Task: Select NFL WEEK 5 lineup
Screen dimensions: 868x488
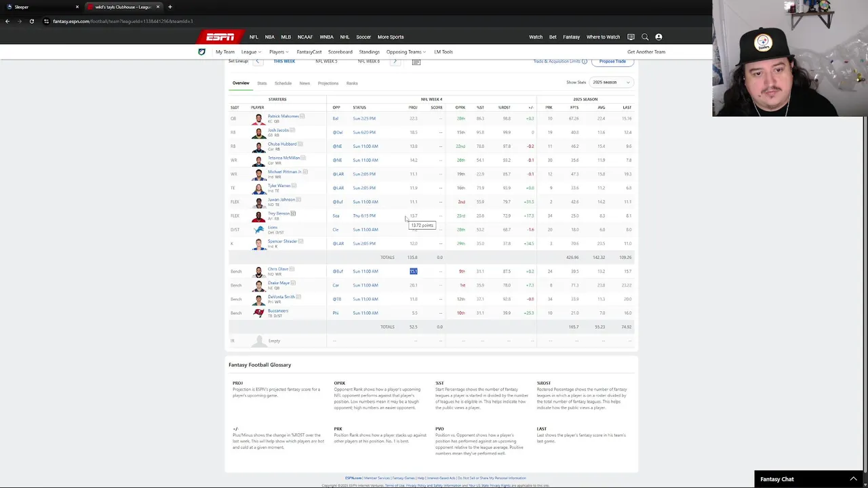Action: tap(326, 62)
